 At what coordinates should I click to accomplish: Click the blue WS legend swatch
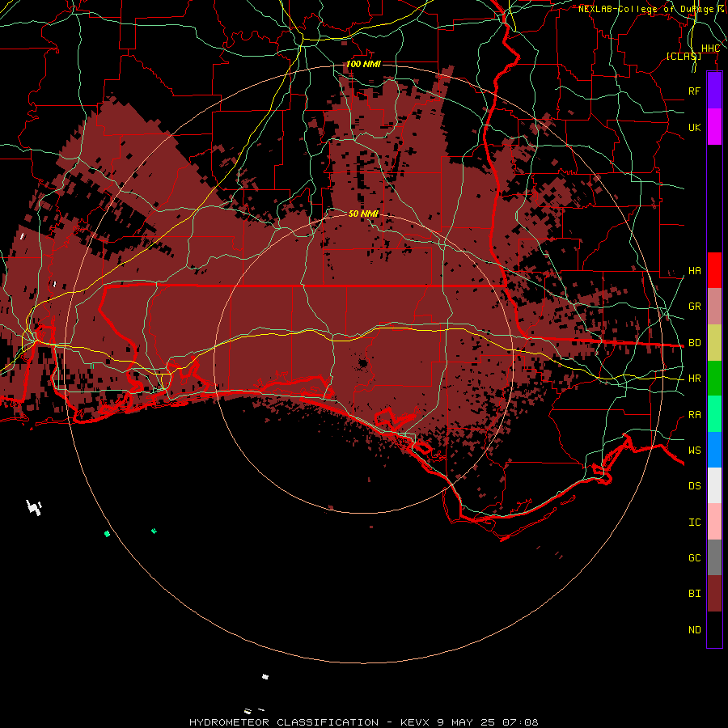(714, 450)
